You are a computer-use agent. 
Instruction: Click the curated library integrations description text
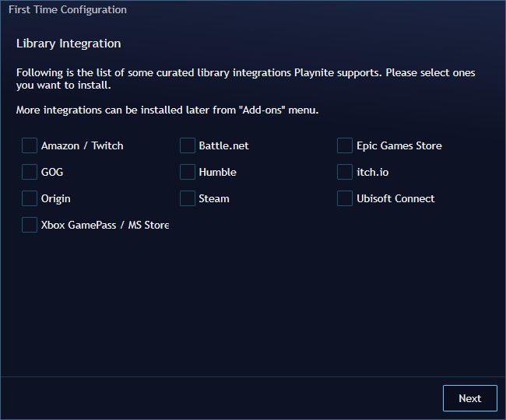[x=245, y=79]
